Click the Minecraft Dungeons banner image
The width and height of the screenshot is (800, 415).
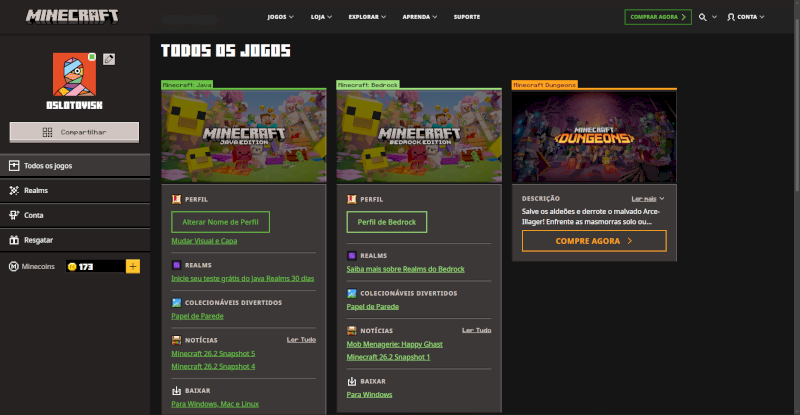click(x=594, y=136)
